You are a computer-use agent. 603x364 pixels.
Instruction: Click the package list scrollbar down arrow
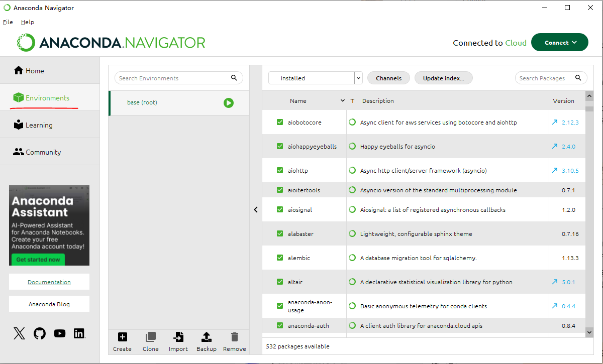tap(589, 332)
